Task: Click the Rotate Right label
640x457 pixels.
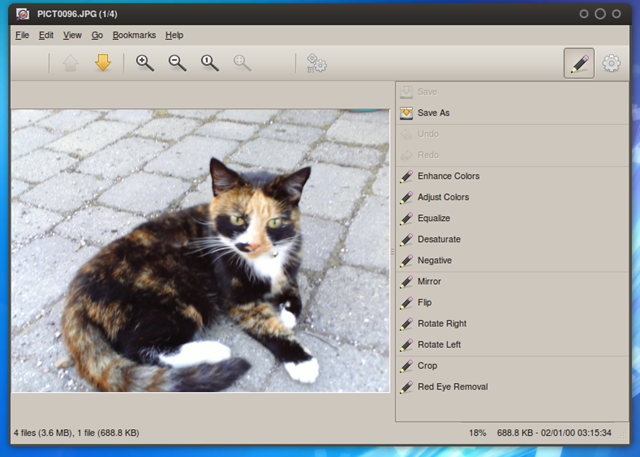Action: 442,324
